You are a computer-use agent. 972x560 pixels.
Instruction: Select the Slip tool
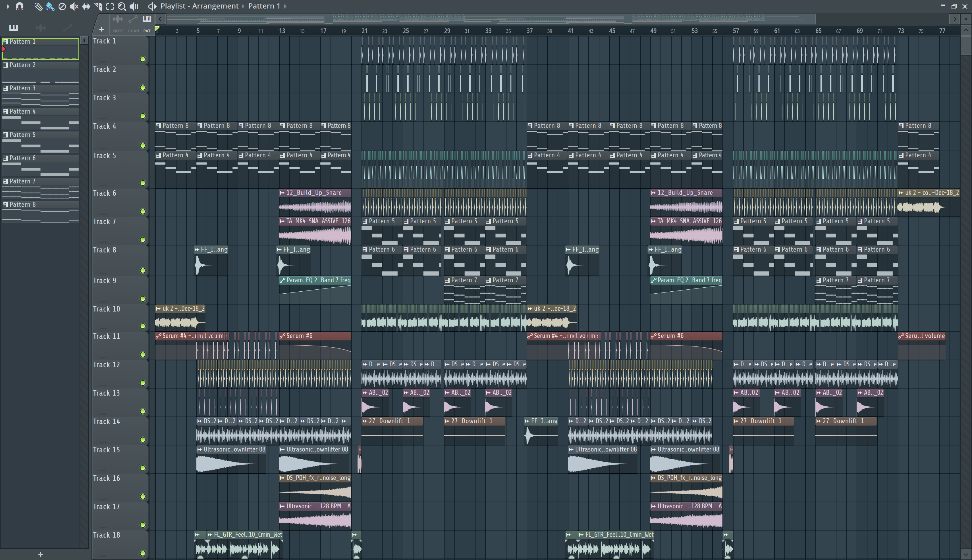point(86,6)
